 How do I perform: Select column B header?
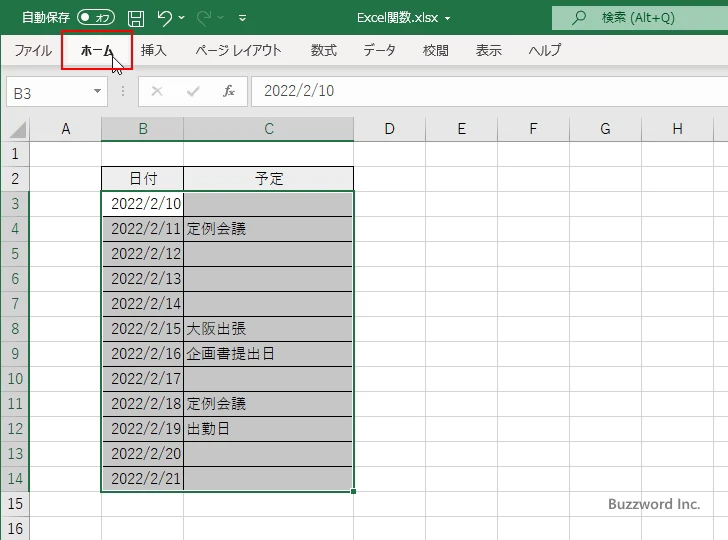pos(143,129)
